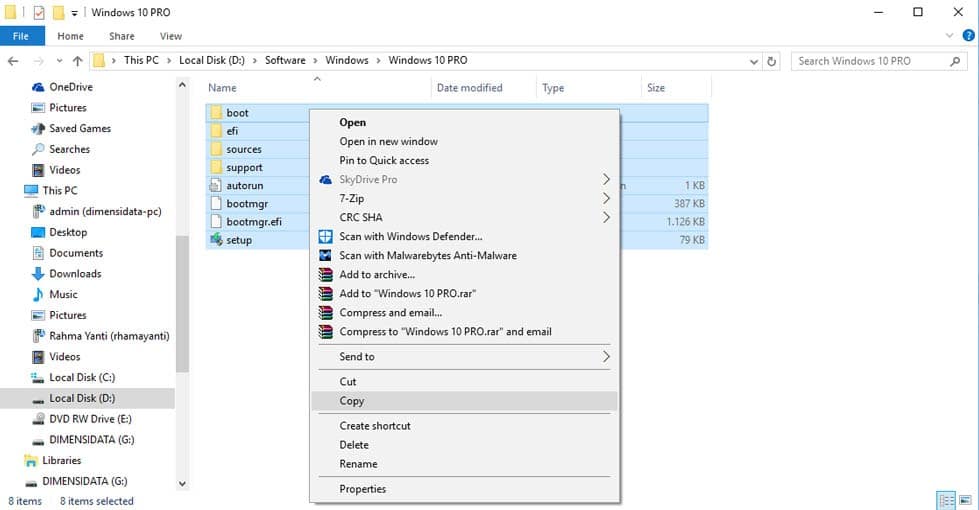Click the navigation pane scrollbar thumb
979x510 pixels.
pyautogui.click(x=182, y=304)
